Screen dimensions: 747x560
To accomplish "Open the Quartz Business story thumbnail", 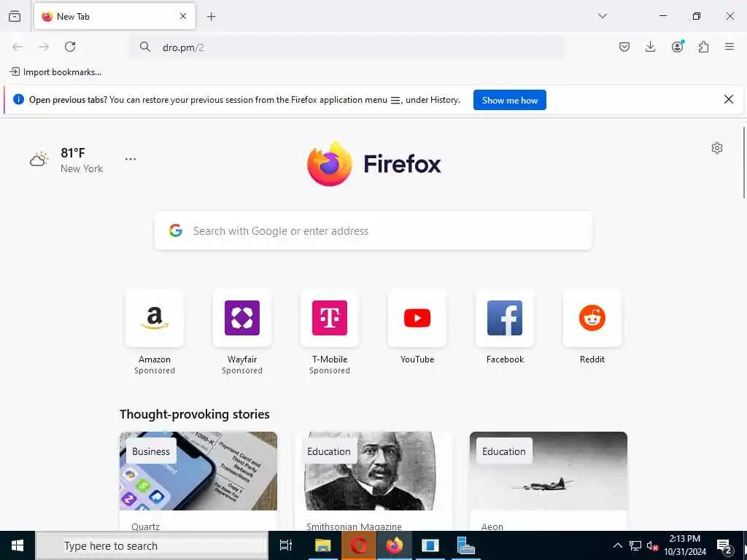I will coord(198,471).
